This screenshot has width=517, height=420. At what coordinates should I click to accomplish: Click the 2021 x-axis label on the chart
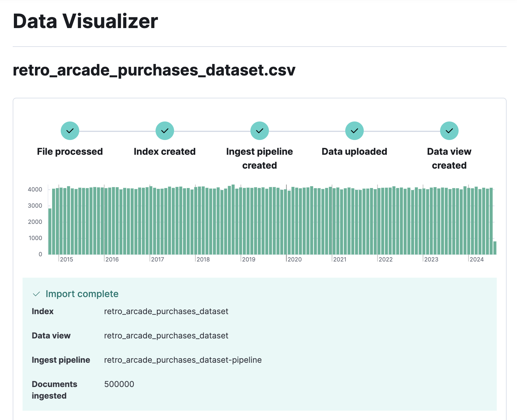pyautogui.click(x=340, y=259)
